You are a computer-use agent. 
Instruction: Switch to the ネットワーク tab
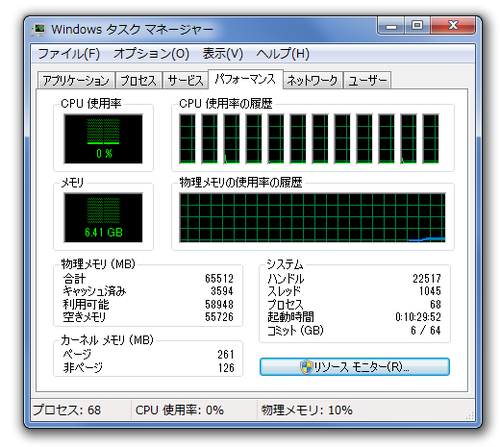(x=313, y=80)
